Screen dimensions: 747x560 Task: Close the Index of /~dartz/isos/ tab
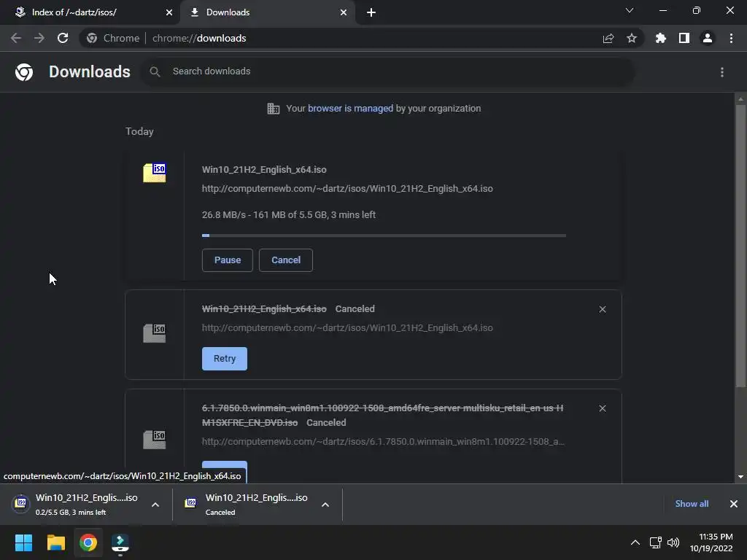coord(169,12)
